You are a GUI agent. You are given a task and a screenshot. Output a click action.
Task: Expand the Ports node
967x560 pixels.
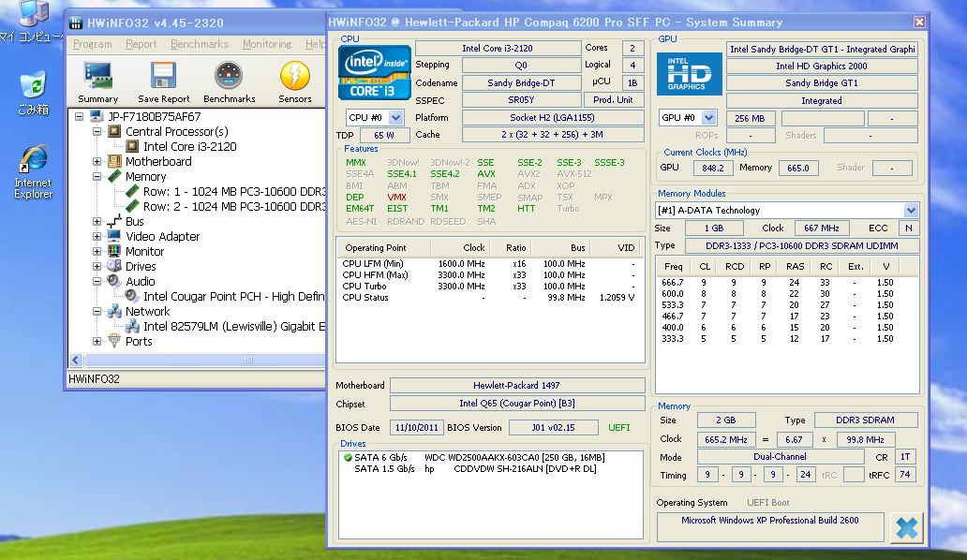pyautogui.click(x=97, y=341)
